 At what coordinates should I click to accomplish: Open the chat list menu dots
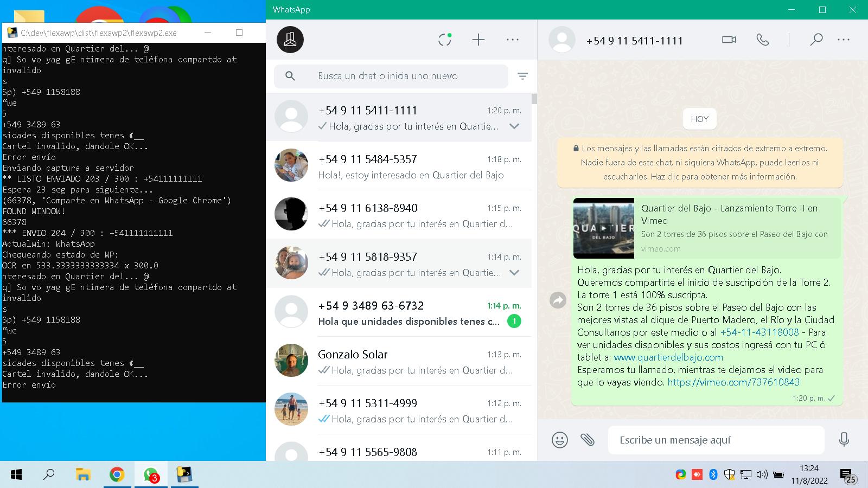pos(512,40)
